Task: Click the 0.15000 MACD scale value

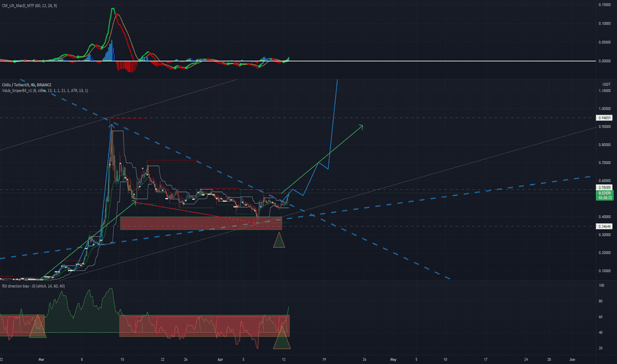Action: click(x=604, y=5)
